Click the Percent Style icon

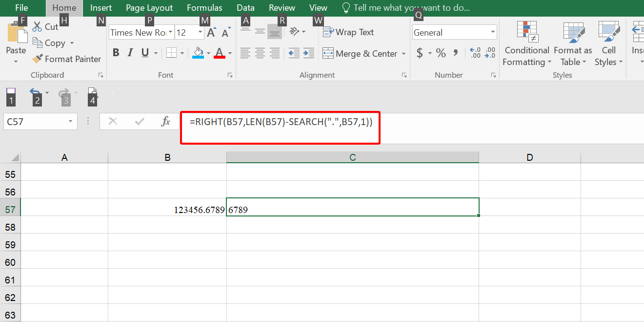441,53
